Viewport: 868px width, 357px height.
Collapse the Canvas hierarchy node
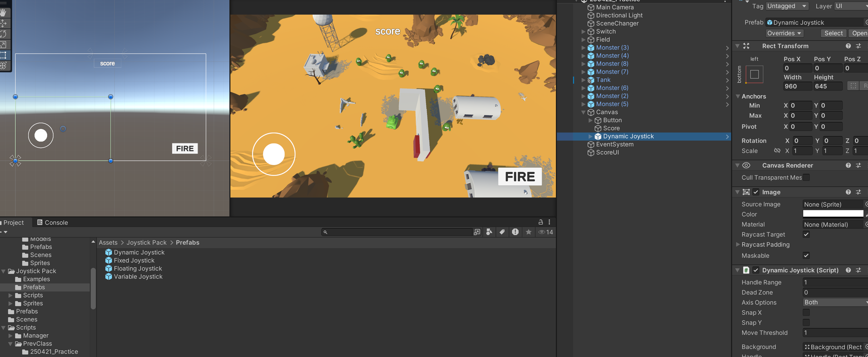click(x=583, y=112)
